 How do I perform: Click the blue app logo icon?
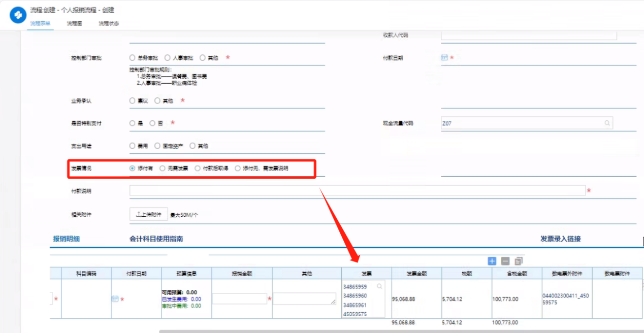pyautogui.click(x=18, y=15)
